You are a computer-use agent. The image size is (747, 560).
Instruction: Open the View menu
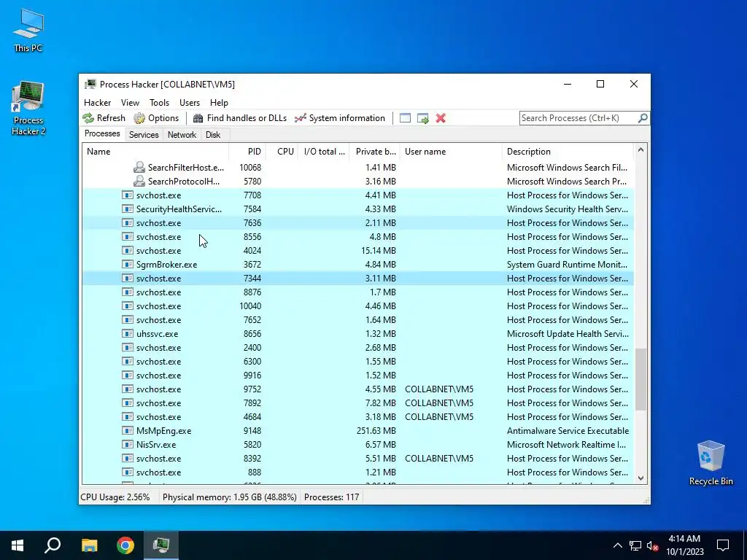[x=130, y=102]
